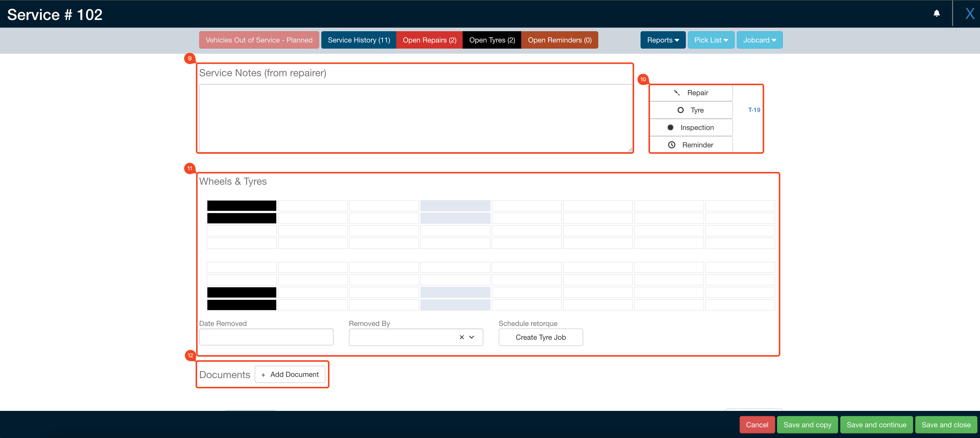
Task: Open the Open Reminders (0) tab
Action: (x=560, y=40)
